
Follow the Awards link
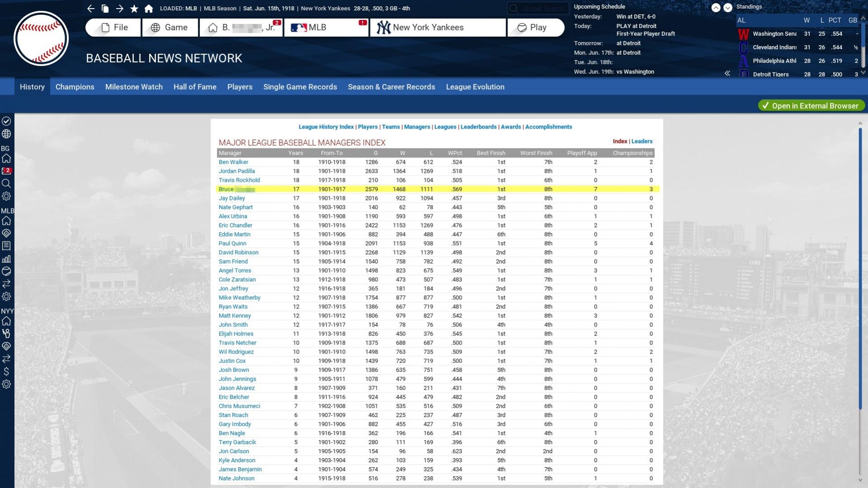[x=511, y=127]
